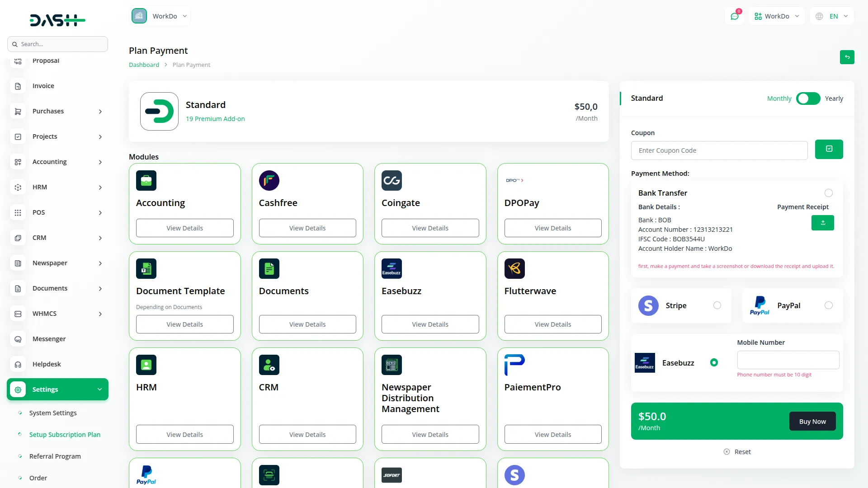Click the green back arrow icon
Image resolution: width=868 pixels, height=488 pixels.
click(x=847, y=57)
